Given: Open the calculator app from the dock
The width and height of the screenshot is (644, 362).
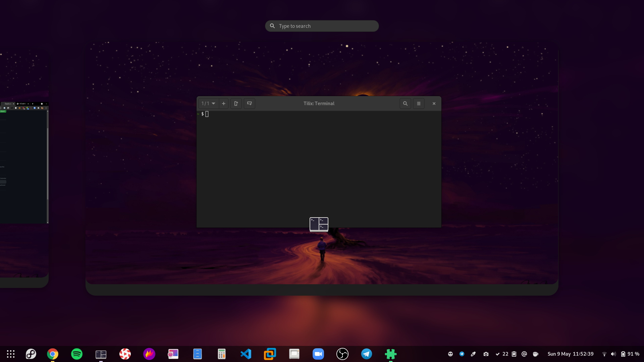Looking at the screenshot, I should pyautogui.click(x=222, y=354).
